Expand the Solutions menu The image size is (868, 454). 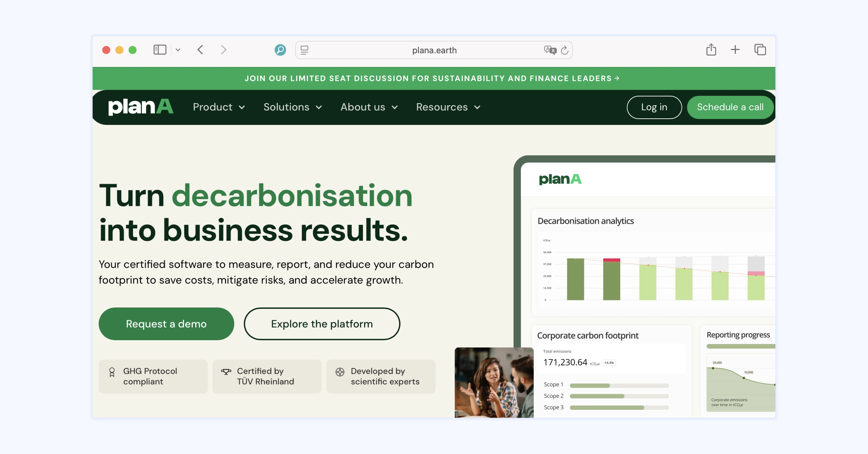(292, 107)
